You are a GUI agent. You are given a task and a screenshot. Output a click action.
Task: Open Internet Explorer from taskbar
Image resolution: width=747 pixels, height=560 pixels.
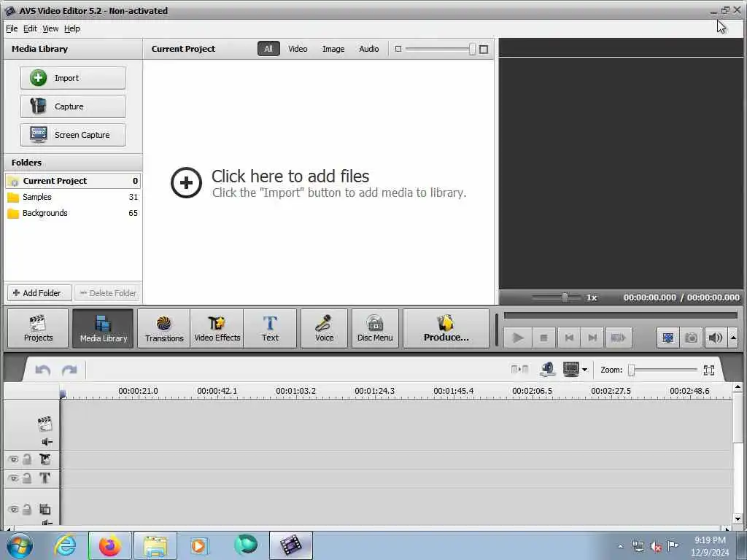pos(65,545)
